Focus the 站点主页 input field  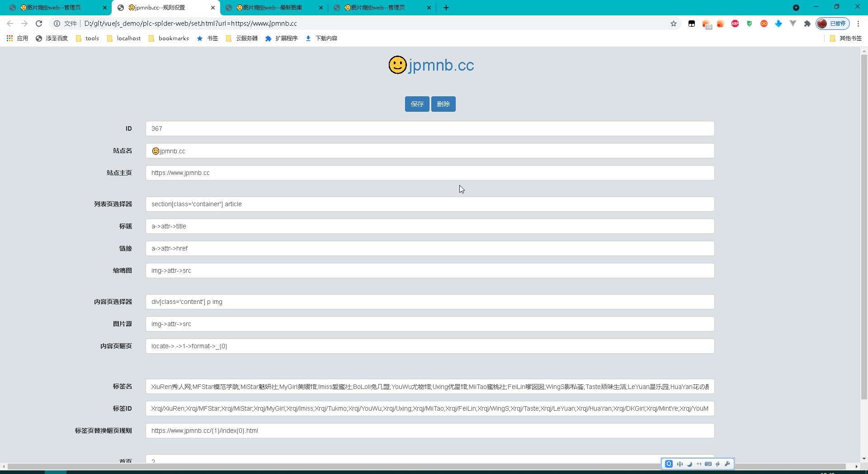point(430,173)
